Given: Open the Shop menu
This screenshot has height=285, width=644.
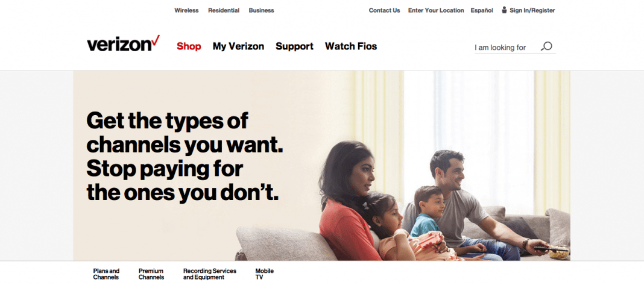Looking at the screenshot, I should click(189, 46).
